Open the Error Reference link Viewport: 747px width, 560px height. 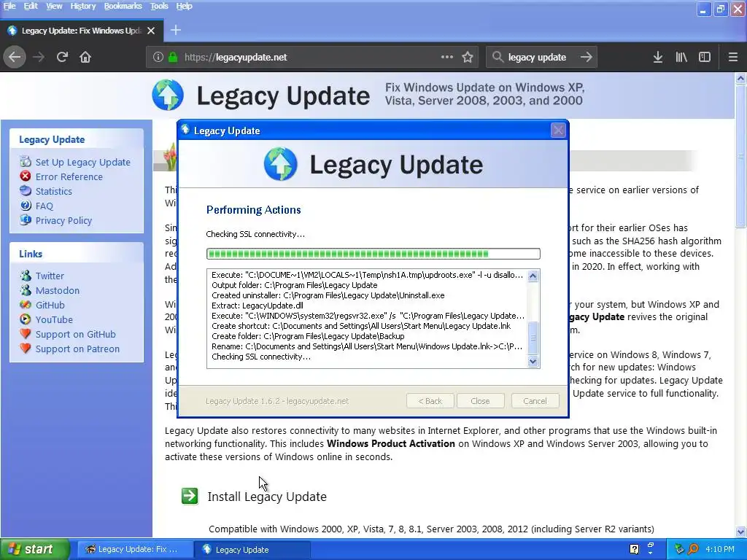tap(69, 176)
